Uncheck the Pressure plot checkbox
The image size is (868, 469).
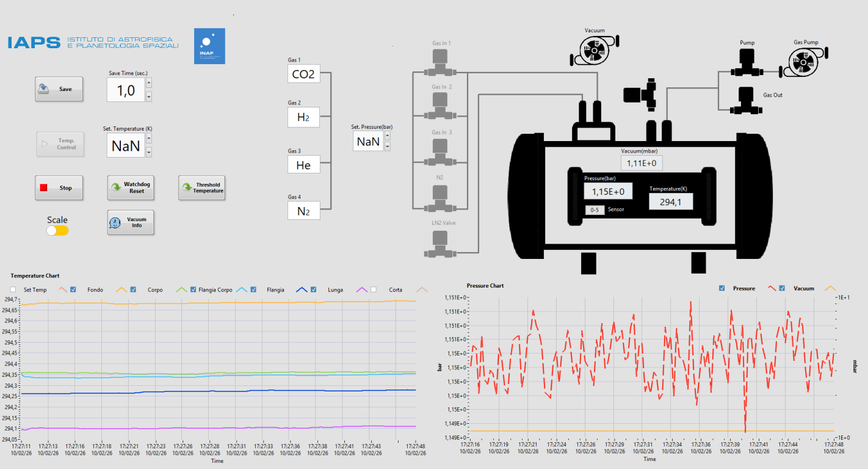tap(722, 288)
